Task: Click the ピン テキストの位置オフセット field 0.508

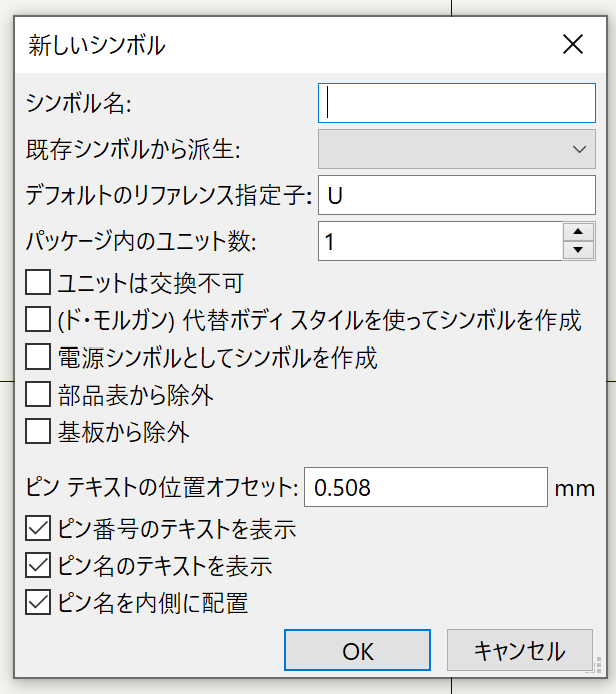Action: (x=426, y=487)
